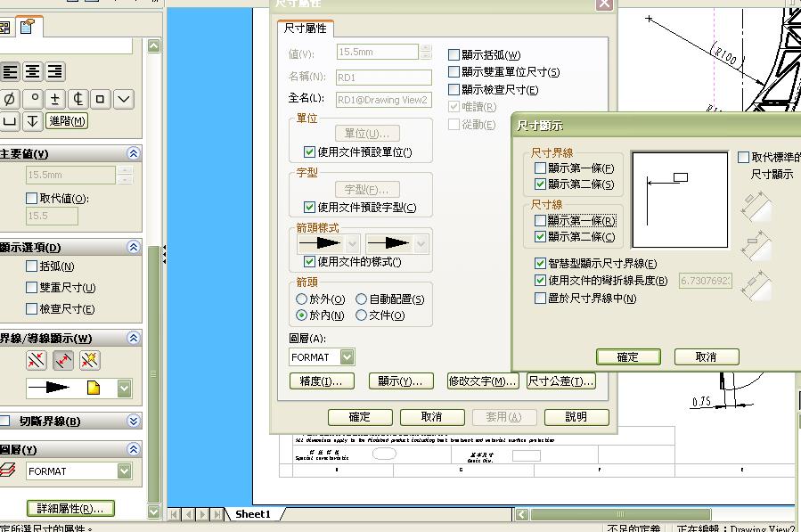
Task: Insert degree symbol
Action: click(34, 99)
